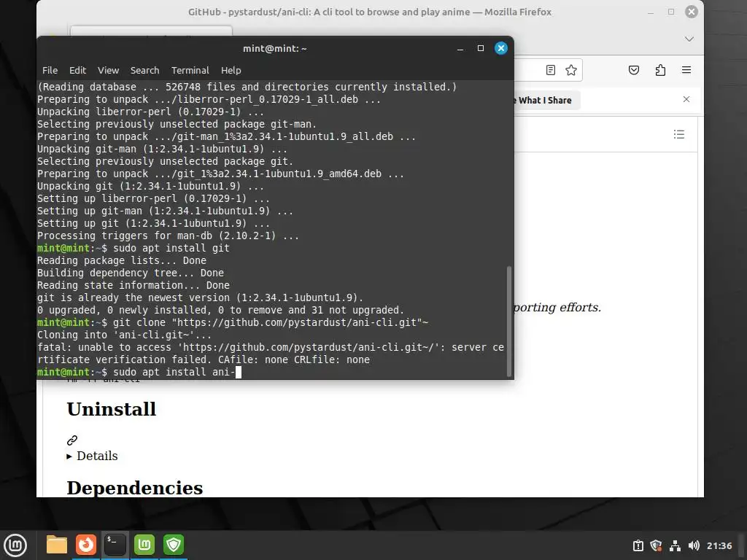The height and width of the screenshot is (560, 747).
Task: Click 'Reading package lists... Done' line
Action: tap(122, 260)
